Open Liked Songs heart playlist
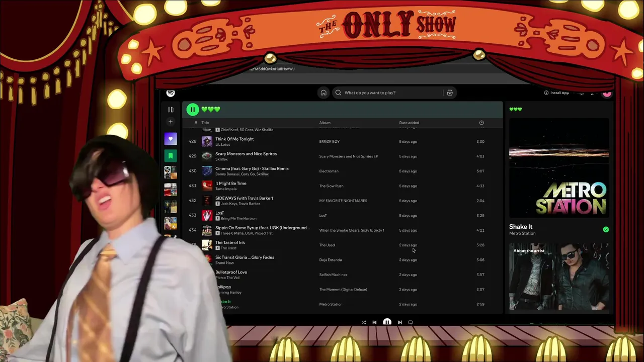This screenshot has height=362, width=644. coord(171,139)
